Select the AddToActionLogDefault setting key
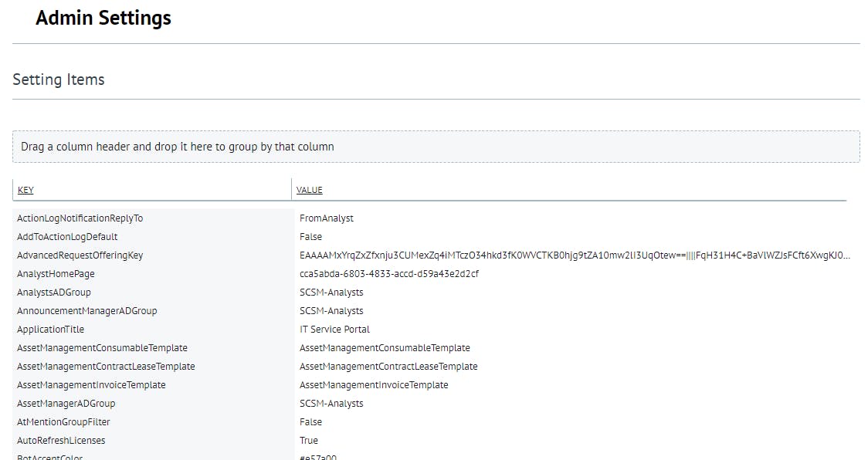868x460 pixels. tap(67, 237)
